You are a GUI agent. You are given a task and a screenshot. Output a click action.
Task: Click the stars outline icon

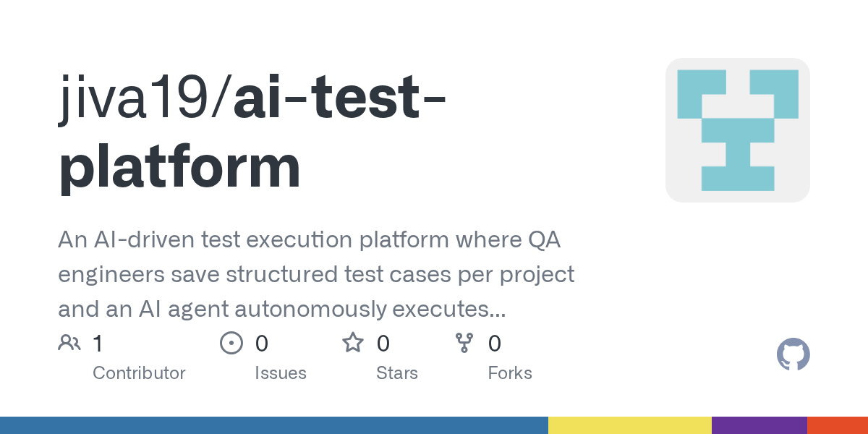pos(353,343)
